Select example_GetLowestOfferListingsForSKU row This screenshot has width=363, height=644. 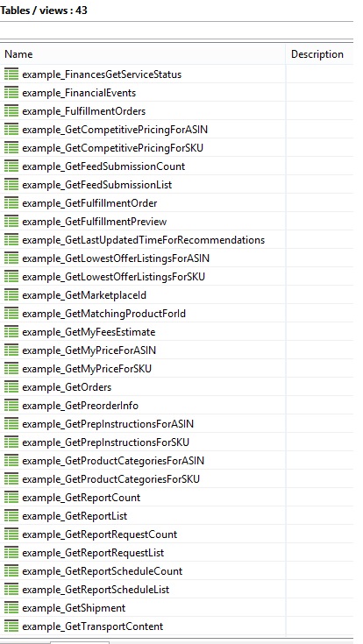pos(143,277)
